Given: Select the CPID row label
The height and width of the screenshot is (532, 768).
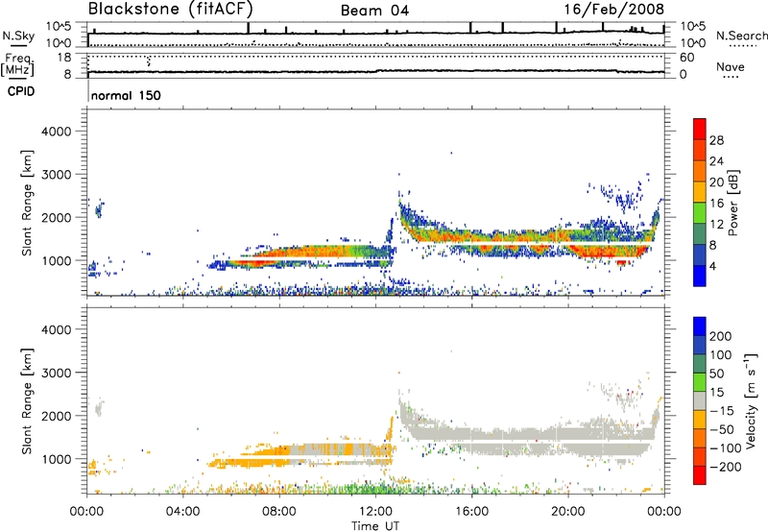Looking at the screenshot, I should (21, 91).
